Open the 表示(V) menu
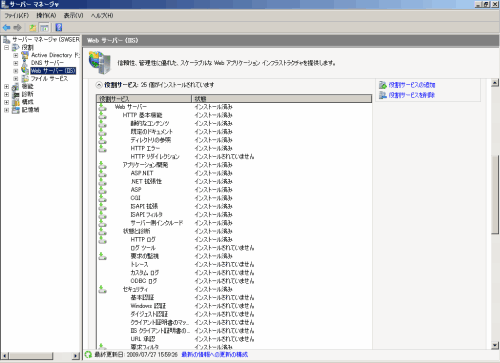Screen dimensions: 500x363 [73, 16]
